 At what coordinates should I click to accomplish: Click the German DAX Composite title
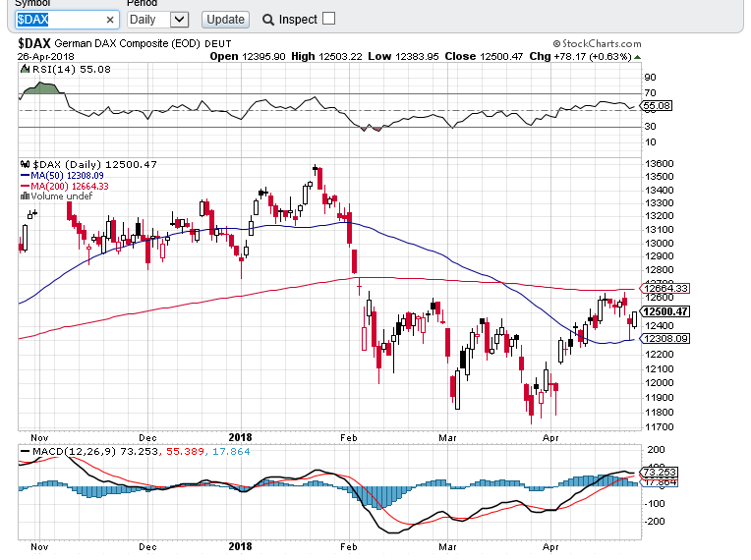tap(127, 43)
